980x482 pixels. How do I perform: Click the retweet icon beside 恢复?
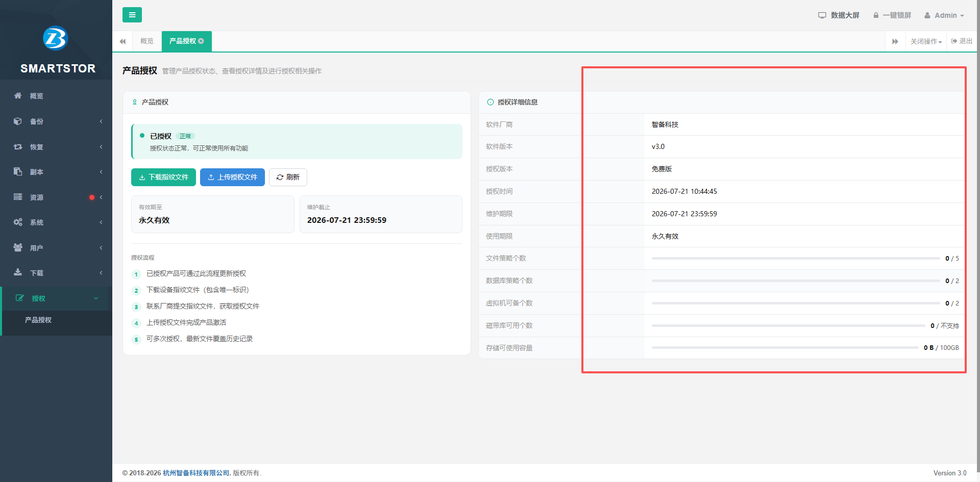click(18, 146)
